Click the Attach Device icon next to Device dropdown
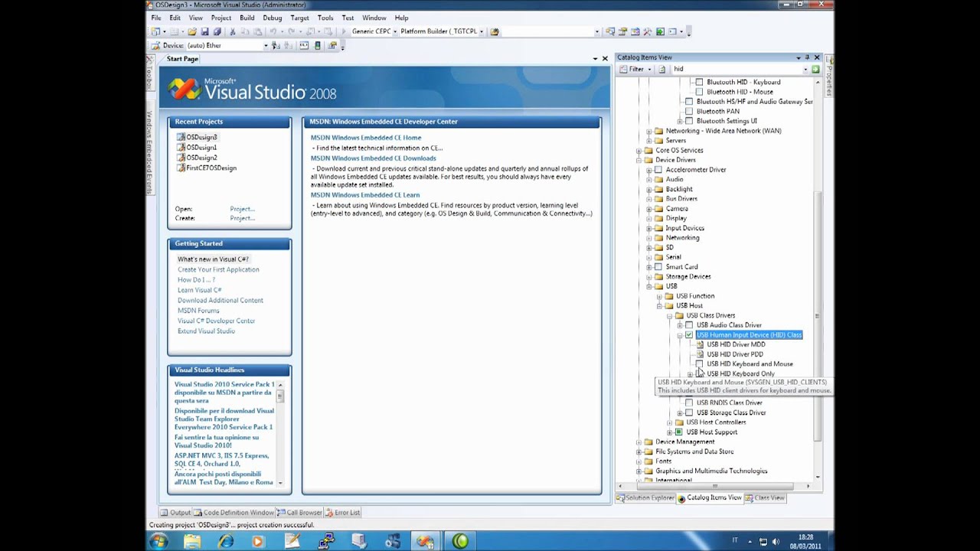Viewport: 980px width, 551px height. (276, 45)
